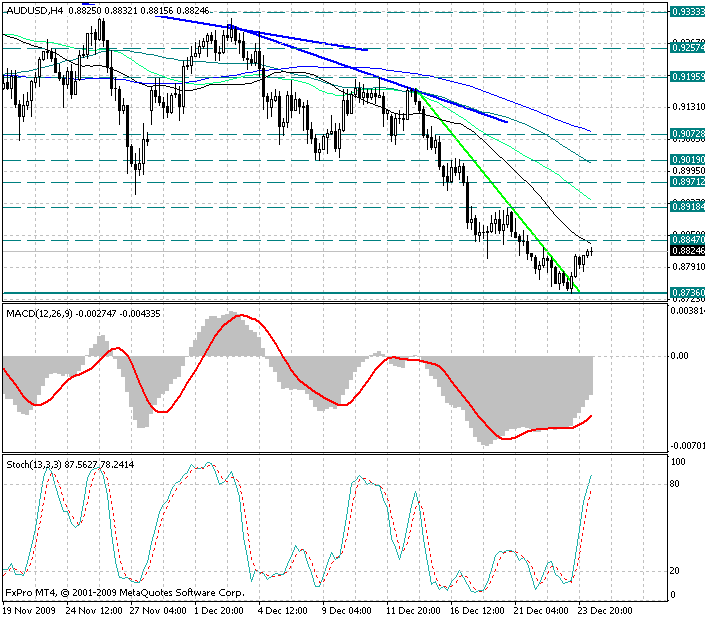
Task: Click the '0.87910' price scale value
Action: [688, 267]
